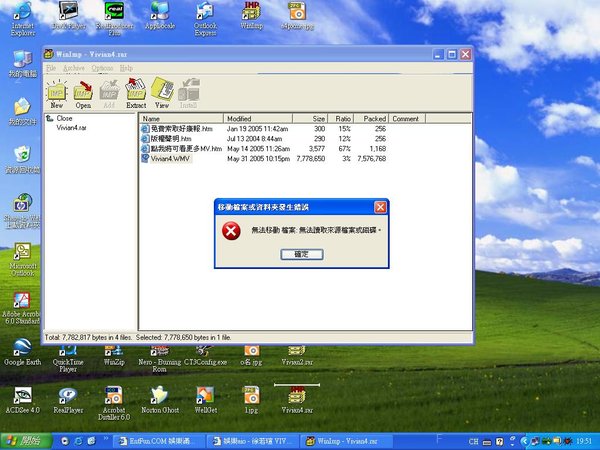
Task: Expand the quick launch chevron on taskbar
Action: point(106,439)
